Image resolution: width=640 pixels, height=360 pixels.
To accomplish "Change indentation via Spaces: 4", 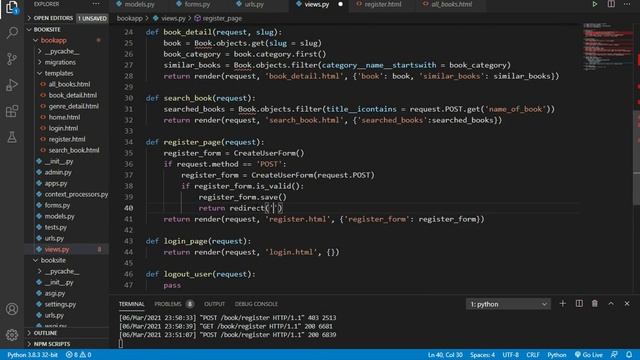I will (482, 355).
